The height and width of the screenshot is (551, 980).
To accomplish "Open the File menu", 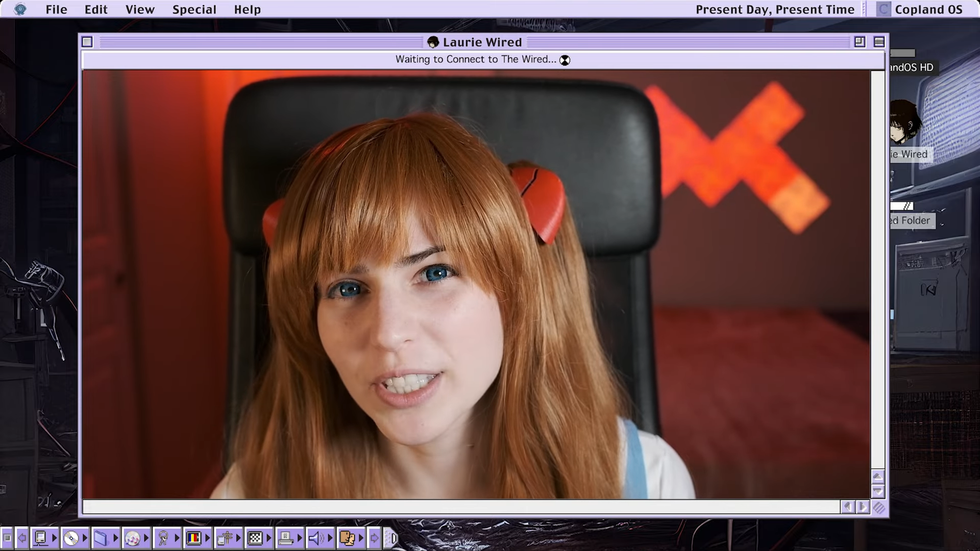I will click(x=56, y=10).
